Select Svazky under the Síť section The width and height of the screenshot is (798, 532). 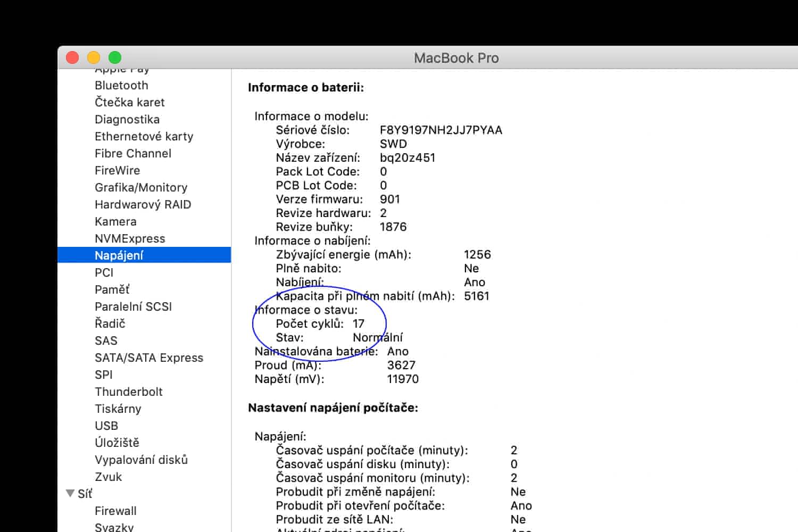(114, 527)
